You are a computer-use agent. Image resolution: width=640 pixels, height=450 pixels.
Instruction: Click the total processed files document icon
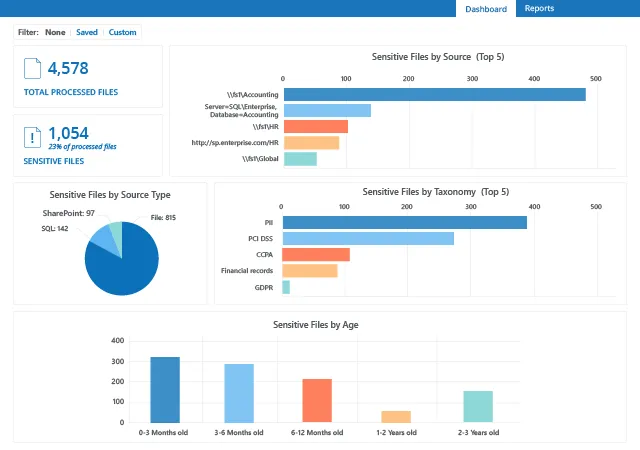(x=32, y=68)
